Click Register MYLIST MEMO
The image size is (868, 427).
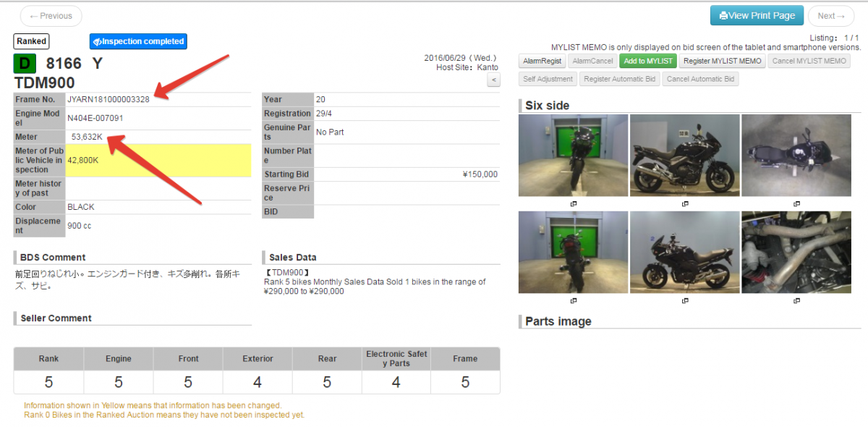pos(722,61)
